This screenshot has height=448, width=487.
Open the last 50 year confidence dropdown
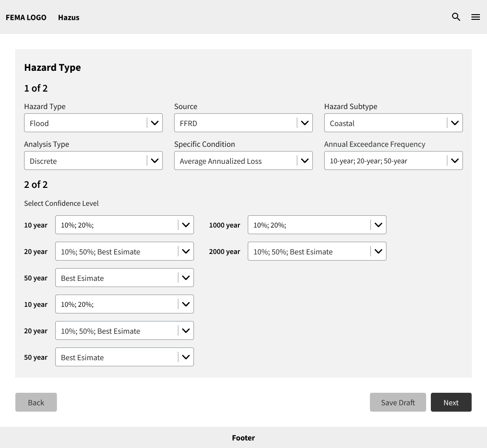pos(125,357)
